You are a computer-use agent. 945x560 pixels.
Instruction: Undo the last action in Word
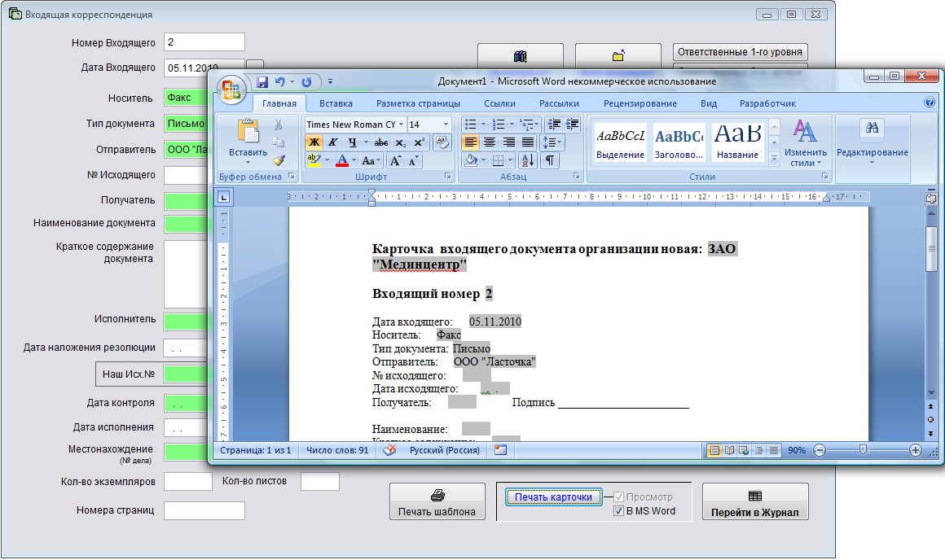279,82
